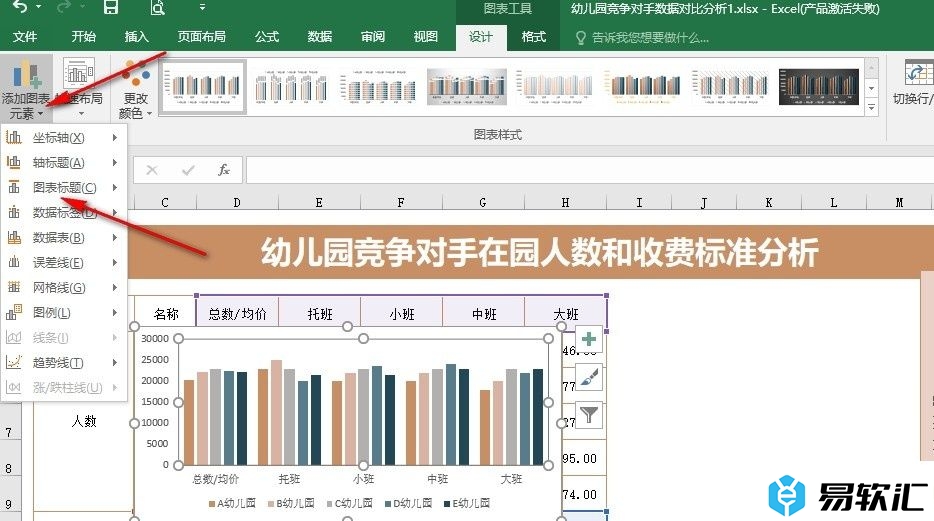Click the Print Preview icon in title bar
Image resolution: width=934 pixels, height=521 pixels.
pos(157,7)
